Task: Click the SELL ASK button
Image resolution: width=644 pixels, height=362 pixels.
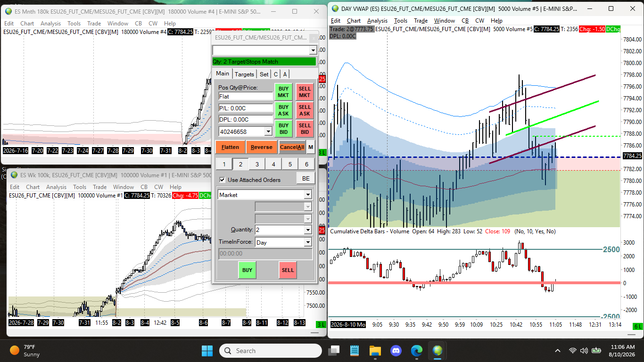Action: click(305, 110)
